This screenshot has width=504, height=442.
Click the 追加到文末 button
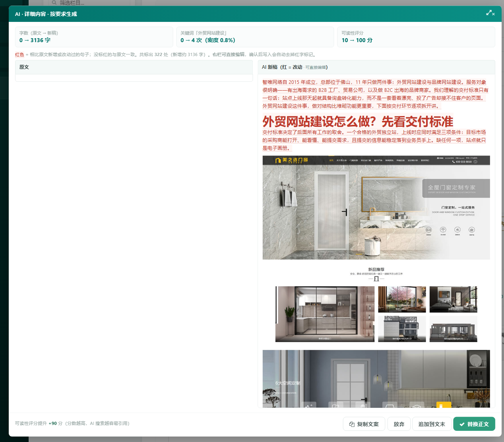point(431,424)
